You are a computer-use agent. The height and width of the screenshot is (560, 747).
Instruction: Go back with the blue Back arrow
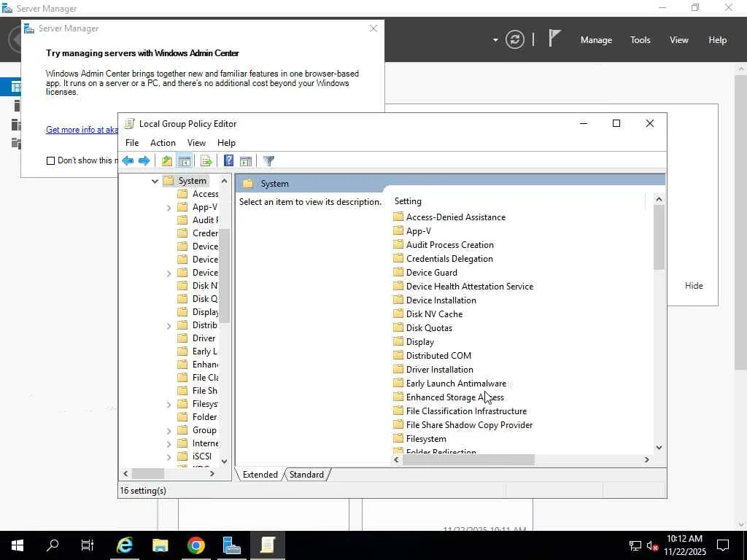[128, 161]
